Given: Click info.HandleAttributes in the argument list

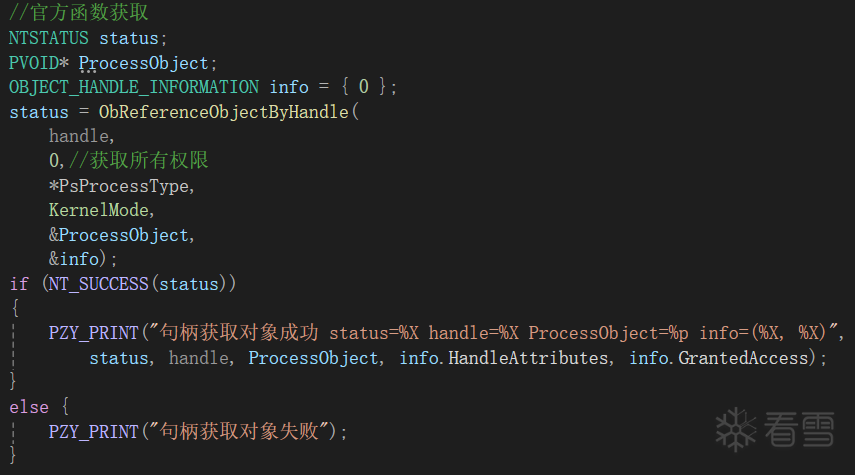Looking at the screenshot, I should [503, 357].
